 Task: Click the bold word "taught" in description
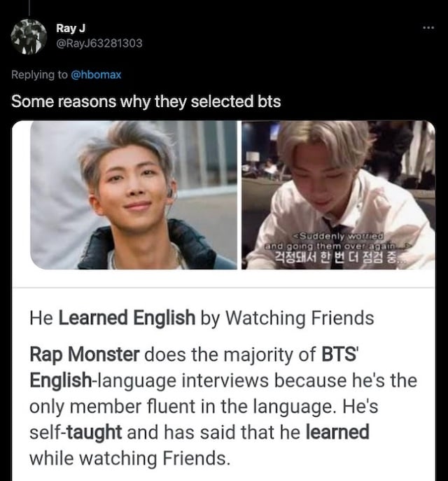tap(94, 432)
